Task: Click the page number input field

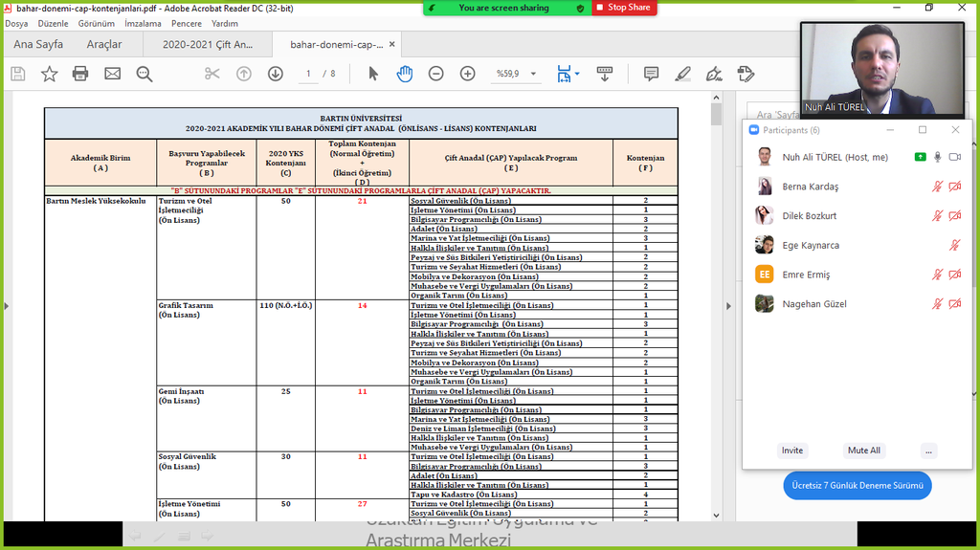Action: tap(308, 74)
